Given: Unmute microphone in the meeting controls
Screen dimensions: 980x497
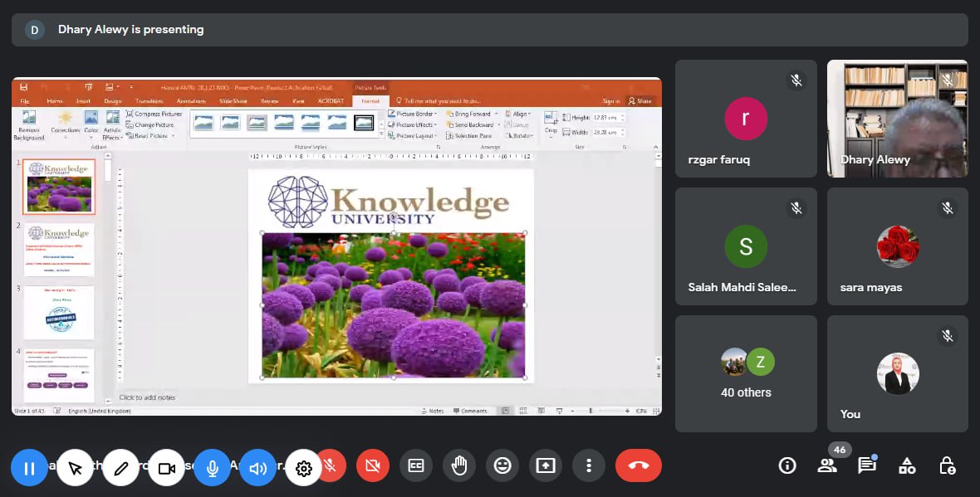Looking at the screenshot, I should (x=332, y=465).
